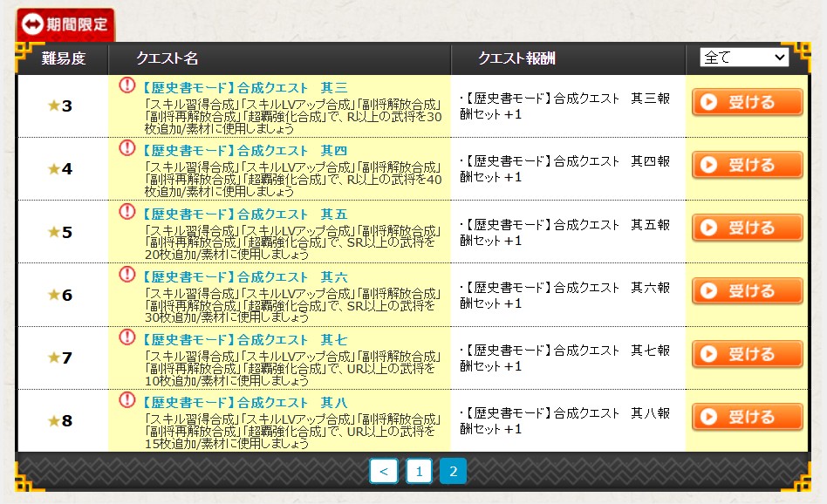The height and width of the screenshot is (504, 827).
Task: Go to the previous page with < arrow
Action: point(384,472)
